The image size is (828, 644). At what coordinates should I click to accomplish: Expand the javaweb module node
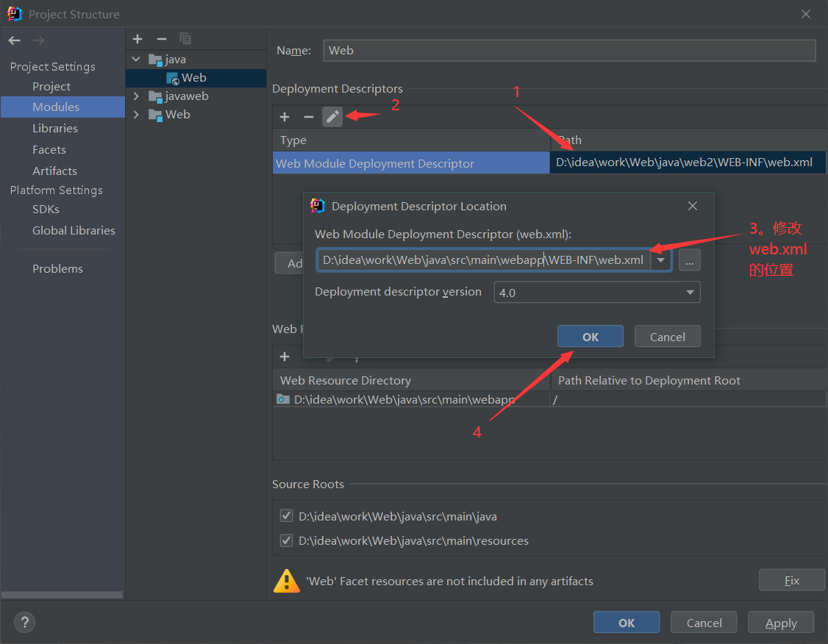point(135,96)
